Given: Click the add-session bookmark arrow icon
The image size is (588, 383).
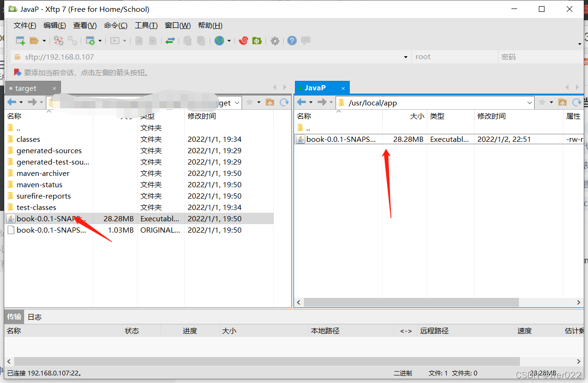Looking at the screenshot, I should pyautogui.click(x=17, y=72).
